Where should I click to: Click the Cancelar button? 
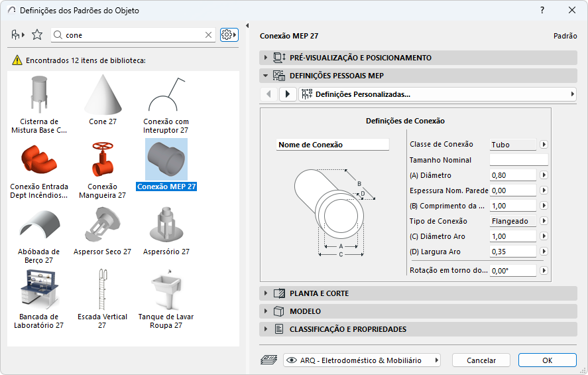[481, 360]
